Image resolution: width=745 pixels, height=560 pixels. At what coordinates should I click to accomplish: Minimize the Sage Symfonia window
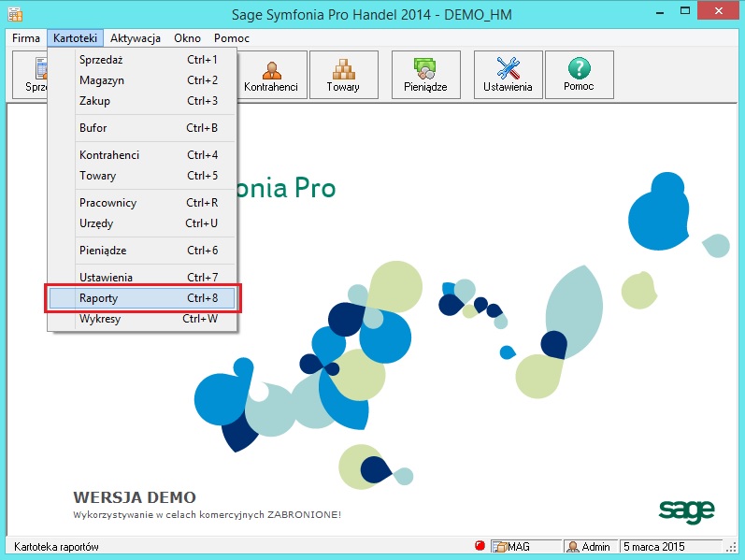660,12
